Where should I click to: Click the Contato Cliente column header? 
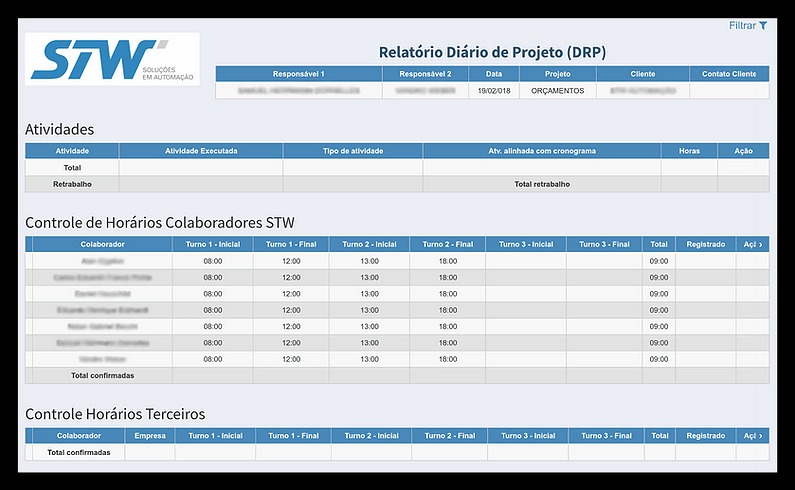coord(729,74)
